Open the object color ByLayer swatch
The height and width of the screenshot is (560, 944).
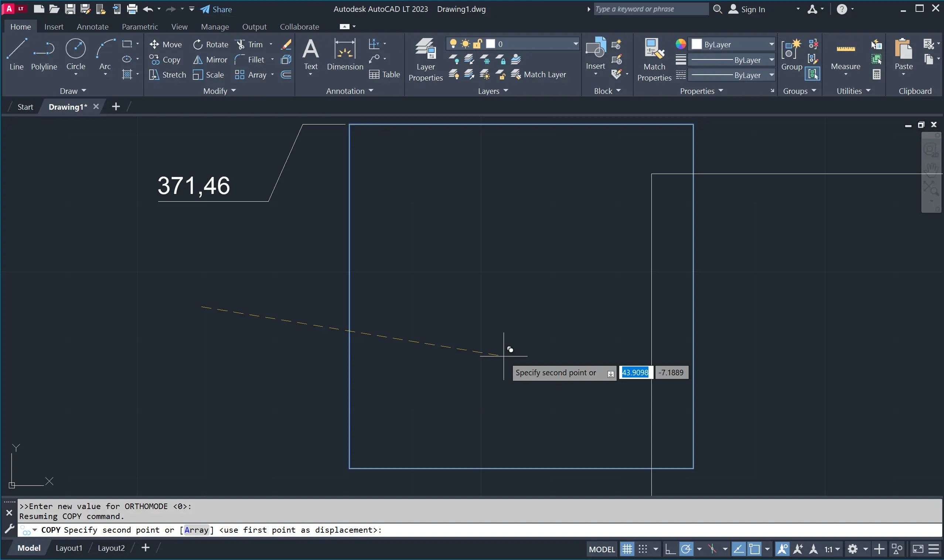click(696, 44)
